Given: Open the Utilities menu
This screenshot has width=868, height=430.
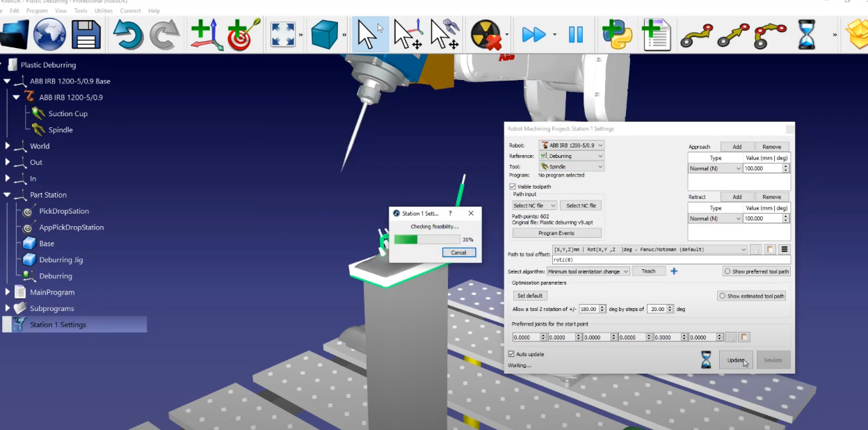Looking at the screenshot, I should 103,11.
